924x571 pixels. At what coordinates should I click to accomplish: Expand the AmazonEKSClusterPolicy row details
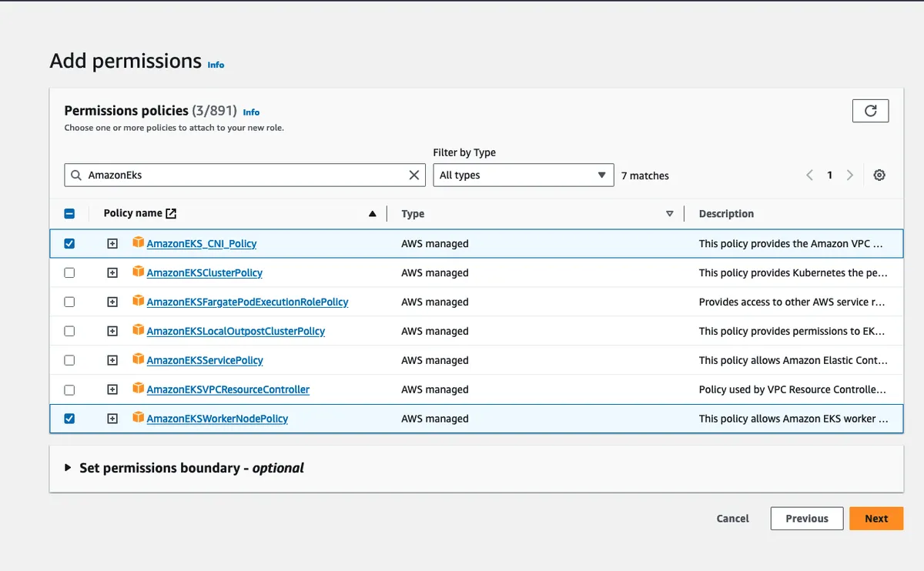(x=112, y=272)
